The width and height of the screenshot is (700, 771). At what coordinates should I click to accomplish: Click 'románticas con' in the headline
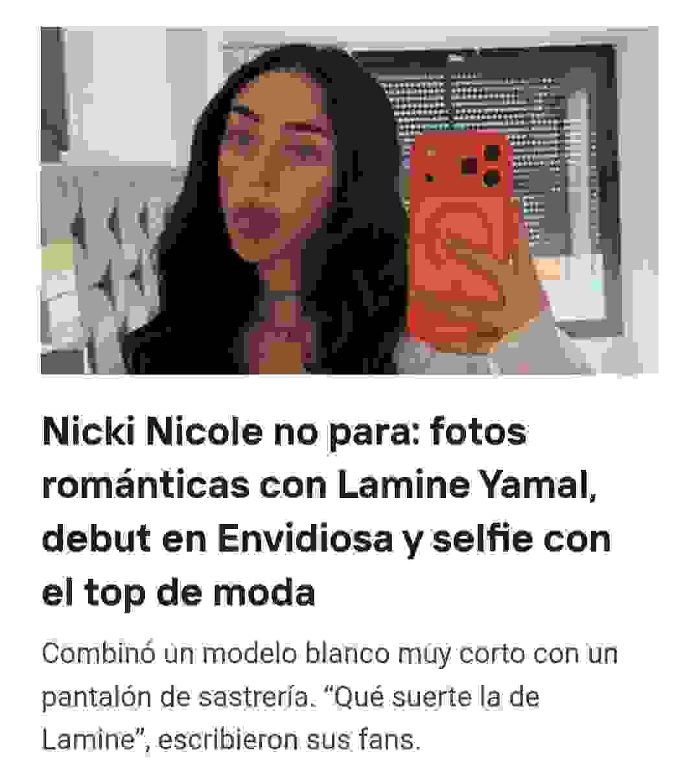pyautogui.click(x=184, y=485)
